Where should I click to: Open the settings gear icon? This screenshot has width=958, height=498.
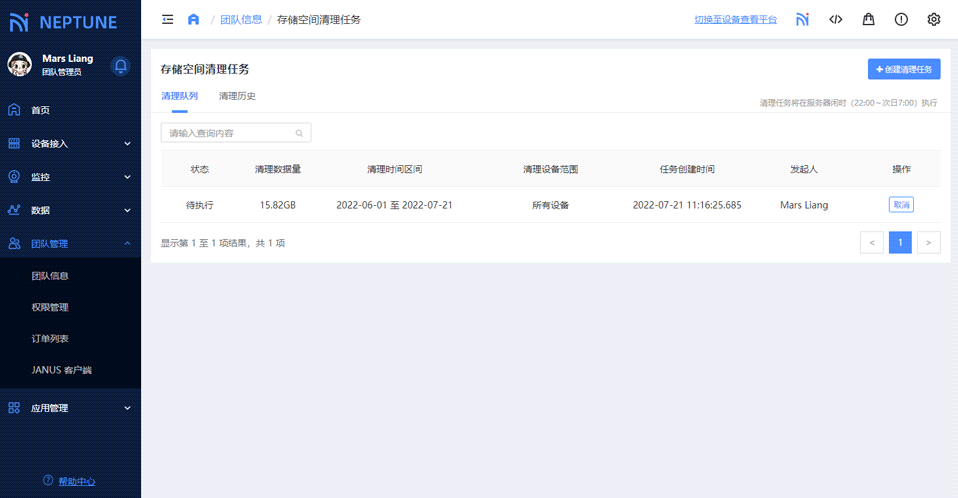pos(933,19)
